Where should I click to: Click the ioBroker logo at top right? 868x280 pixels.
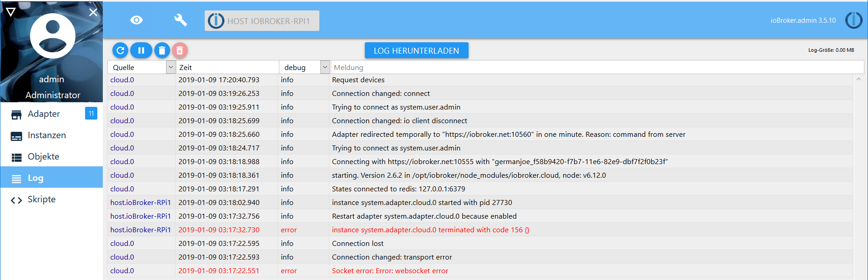853,20
